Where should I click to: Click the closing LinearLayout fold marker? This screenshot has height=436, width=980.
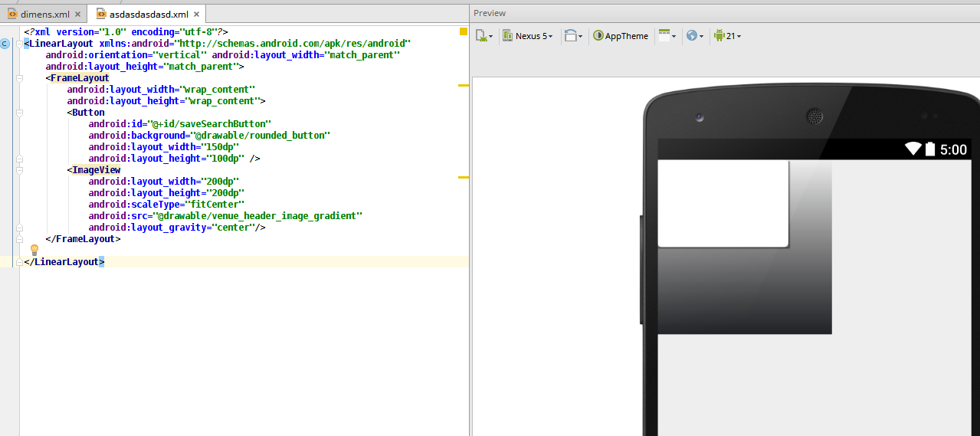[19, 262]
